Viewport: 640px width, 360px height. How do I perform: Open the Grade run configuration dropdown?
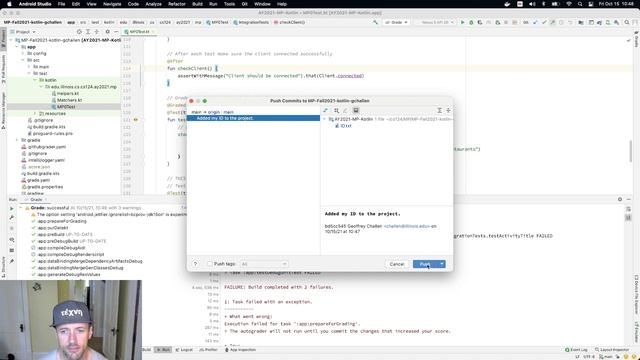pos(396,22)
